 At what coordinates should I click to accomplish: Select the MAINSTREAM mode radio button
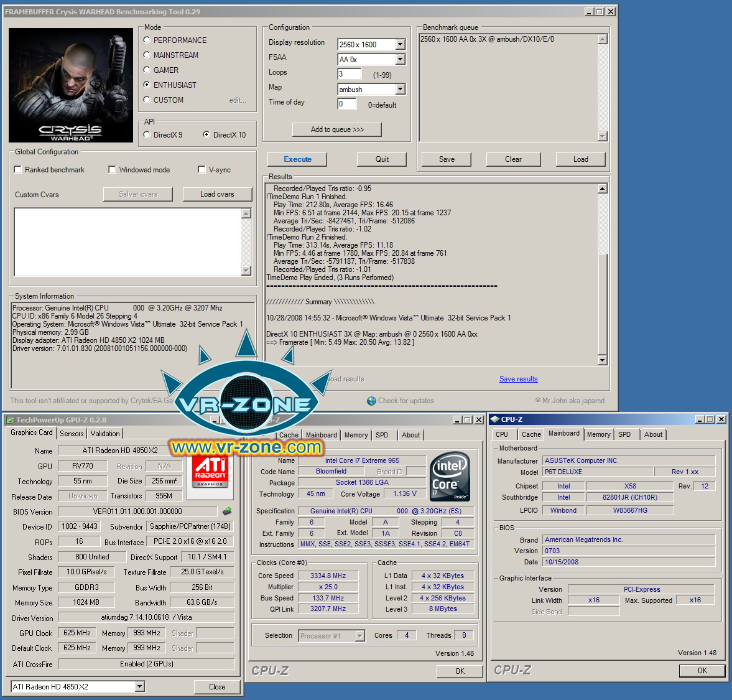pos(147,55)
